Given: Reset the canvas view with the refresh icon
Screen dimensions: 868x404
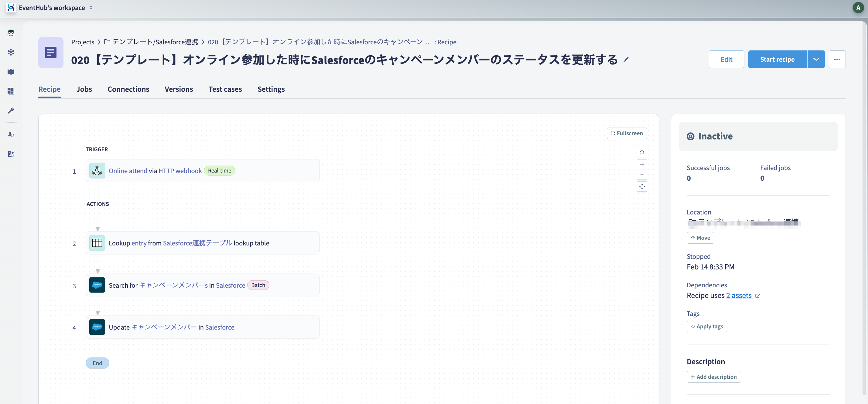Looking at the screenshot, I should [642, 152].
